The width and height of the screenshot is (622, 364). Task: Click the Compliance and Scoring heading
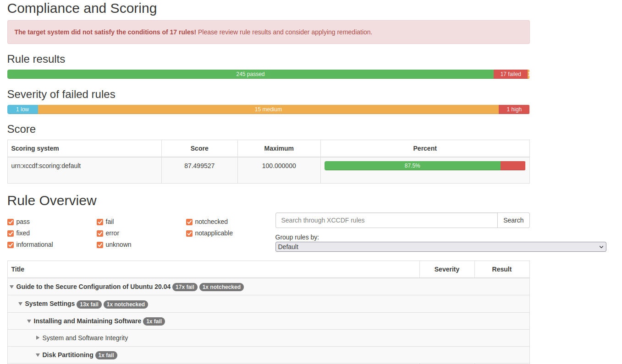point(82,8)
